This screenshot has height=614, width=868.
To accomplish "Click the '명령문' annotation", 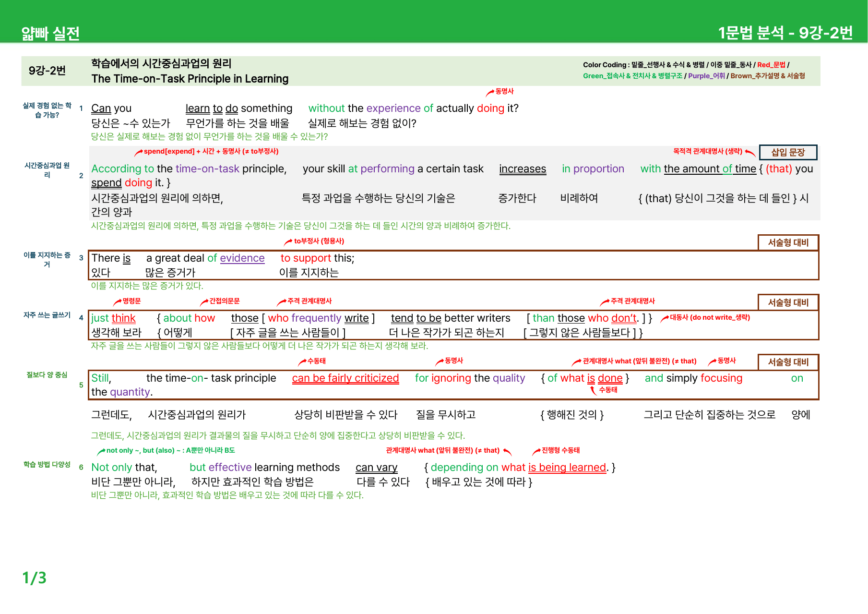I will pyautogui.click(x=131, y=301).
